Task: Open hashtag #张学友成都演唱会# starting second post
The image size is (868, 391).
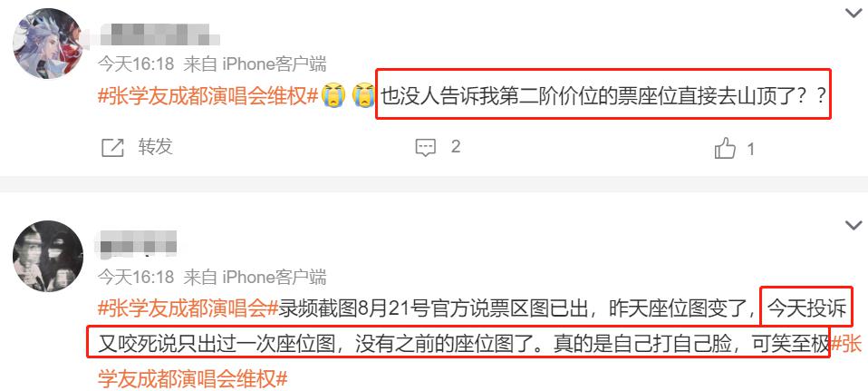Action: pyautogui.click(x=188, y=308)
